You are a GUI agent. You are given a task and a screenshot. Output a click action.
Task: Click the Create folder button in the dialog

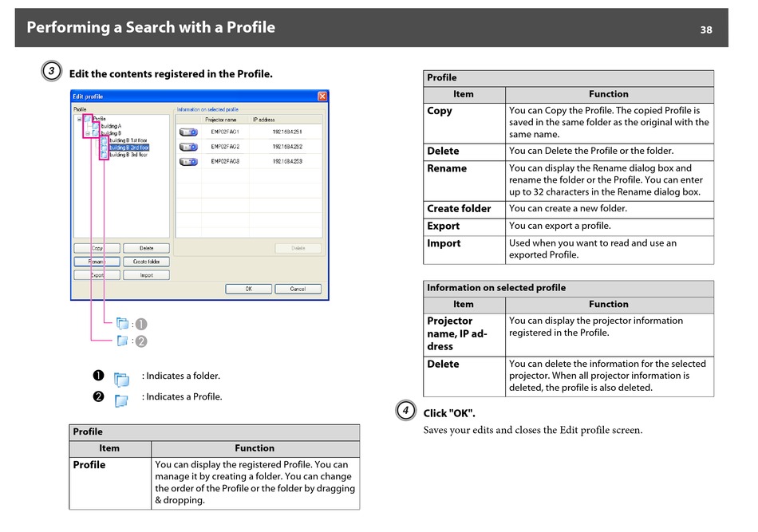pyautogui.click(x=147, y=262)
